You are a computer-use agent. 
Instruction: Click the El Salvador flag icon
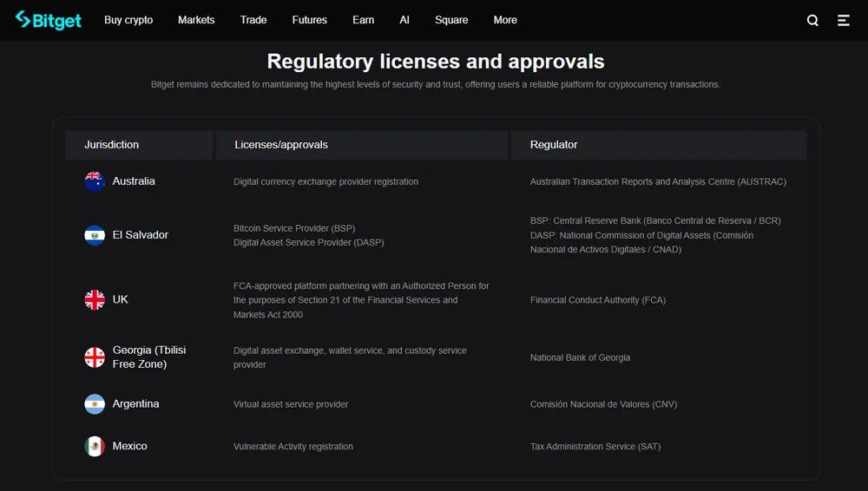click(95, 235)
